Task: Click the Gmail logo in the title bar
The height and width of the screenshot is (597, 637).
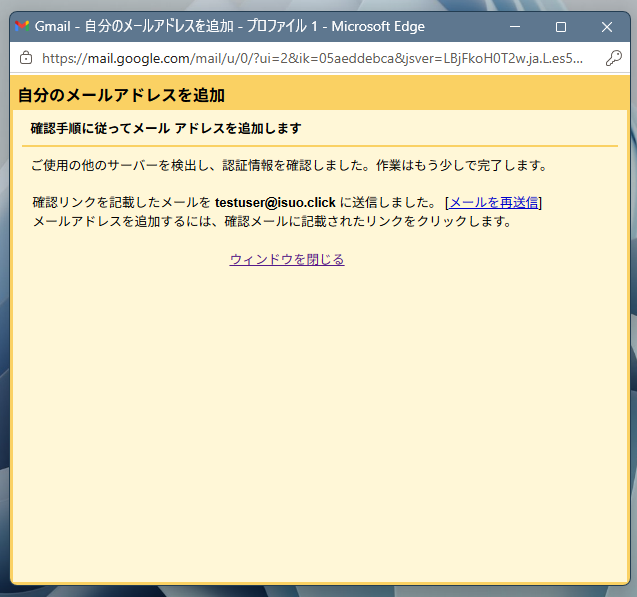Action: click(22, 26)
